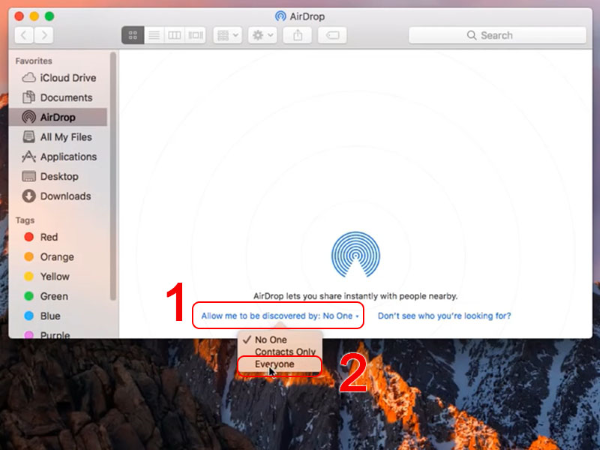Go back with the left arrow

(24, 35)
